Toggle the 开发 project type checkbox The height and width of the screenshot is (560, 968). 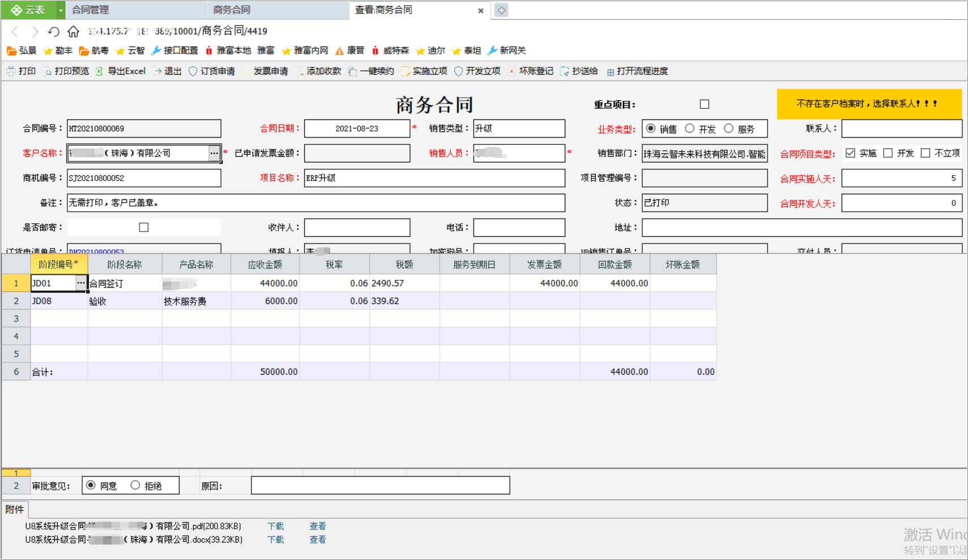click(x=888, y=153)
